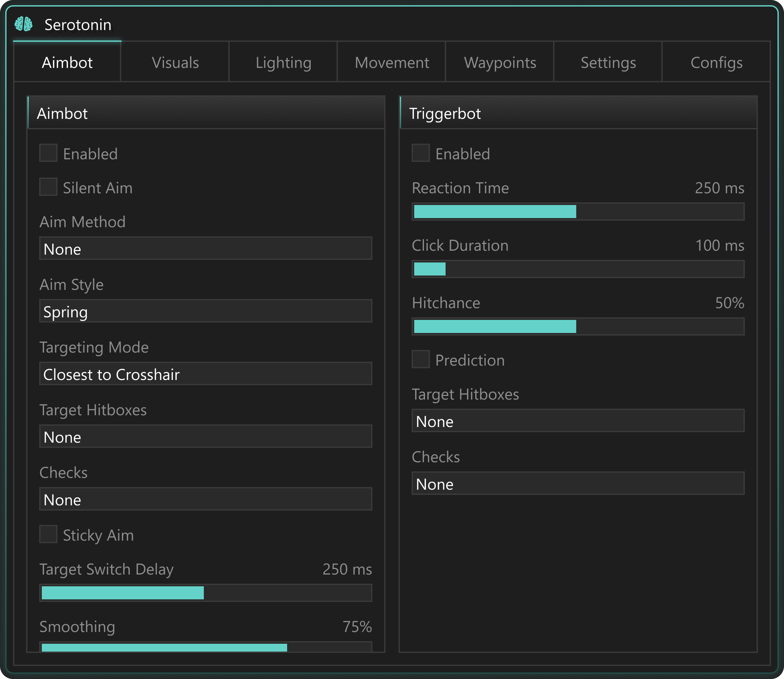This screenshot has height=679, width=784.
Task: Open the Configs tab
Action: [716, 62]
